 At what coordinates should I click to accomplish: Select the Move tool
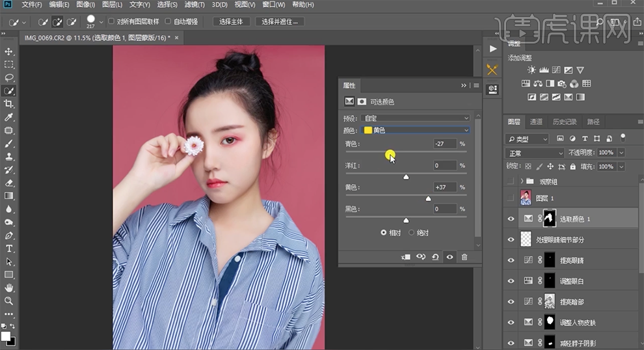tap(9, 51)
